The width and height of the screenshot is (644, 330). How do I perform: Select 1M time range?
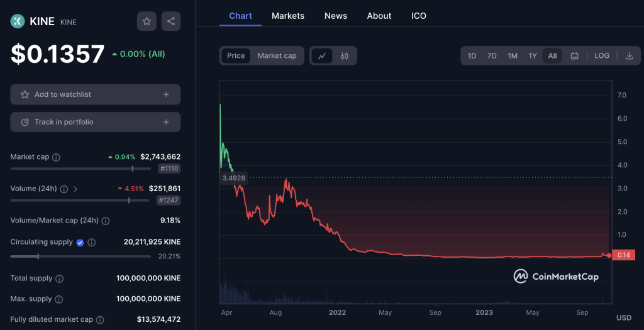pos(512,56)
